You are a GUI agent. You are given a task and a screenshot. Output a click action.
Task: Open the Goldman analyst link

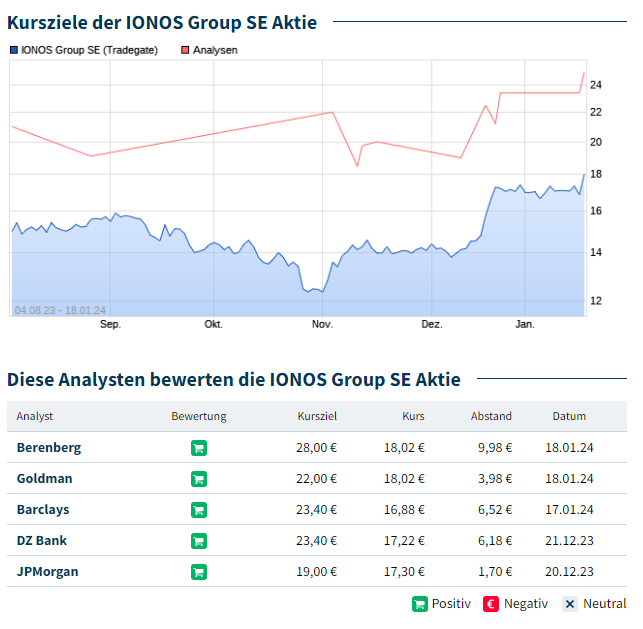[x=45, y=479]
